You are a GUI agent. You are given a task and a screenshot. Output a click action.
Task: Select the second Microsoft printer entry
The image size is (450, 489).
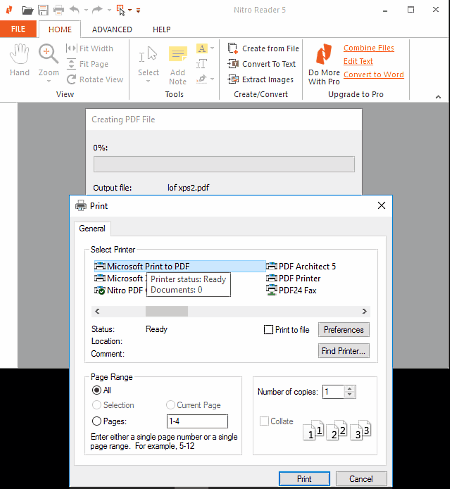click(120, 278)
